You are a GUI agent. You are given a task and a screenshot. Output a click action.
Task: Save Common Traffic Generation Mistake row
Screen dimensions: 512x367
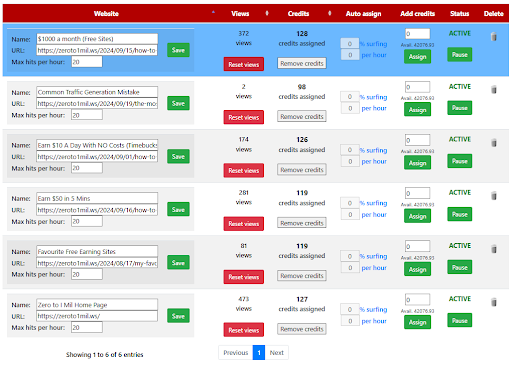(178, 103)
